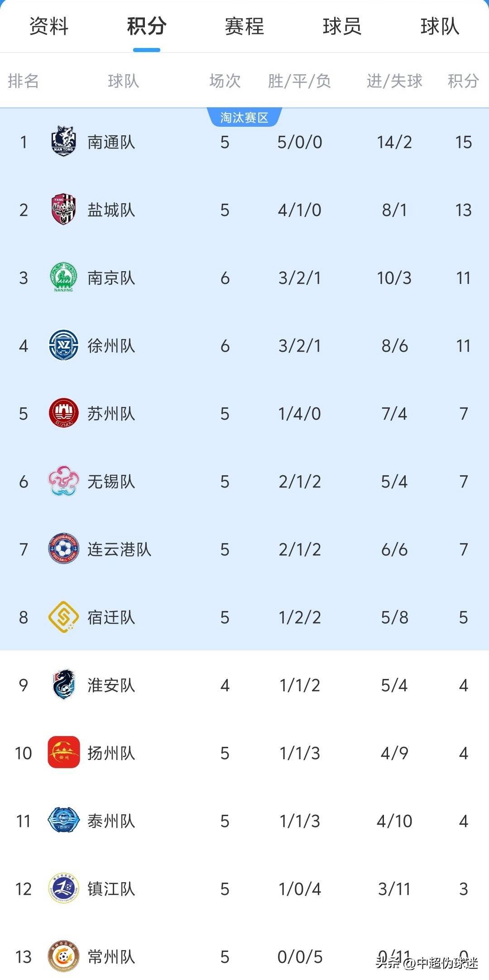Viewport: 489px width, 980px height.
Task: Tap the red Suzhou team logo
Action: coord(63,413)
